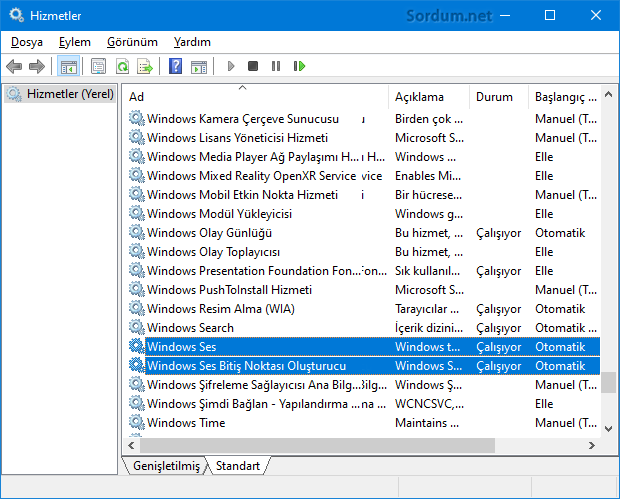Click gear icon beside Windows Time
Screen dimensions: 620x499
(x=137, y=422)
